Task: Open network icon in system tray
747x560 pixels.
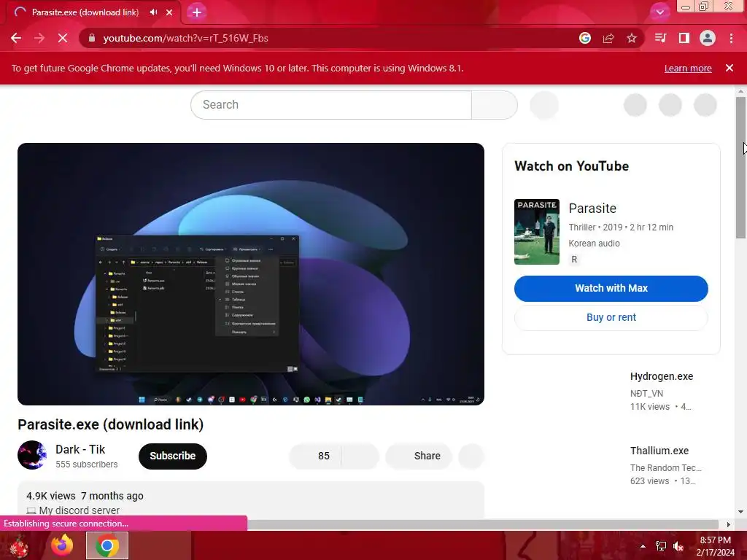Action: coord(661,546)
